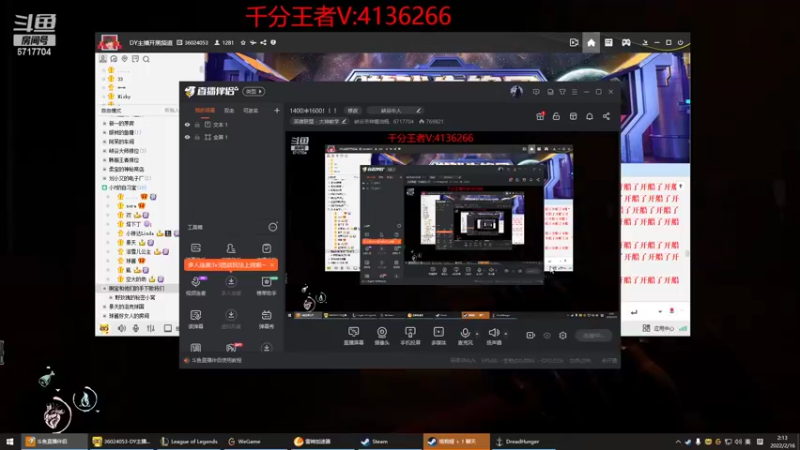This screenshot has height=450, width=800.
Task: Toggle the preview eye icon in the streaming bar
Action: click(x=547, y=335)
